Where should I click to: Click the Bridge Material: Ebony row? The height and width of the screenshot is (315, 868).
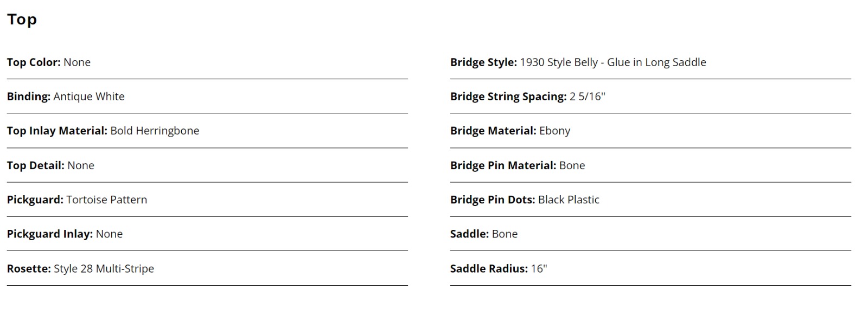coord(650,131)
